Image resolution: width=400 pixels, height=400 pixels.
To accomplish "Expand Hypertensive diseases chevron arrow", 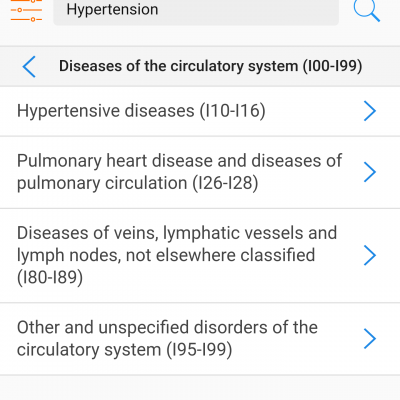I will click(x=370, y=111).
